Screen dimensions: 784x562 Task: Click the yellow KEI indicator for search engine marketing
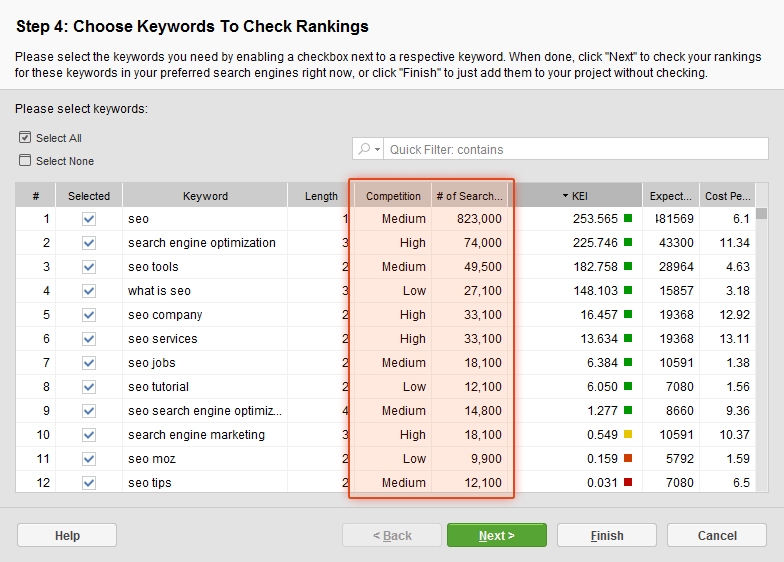[628, 434]
